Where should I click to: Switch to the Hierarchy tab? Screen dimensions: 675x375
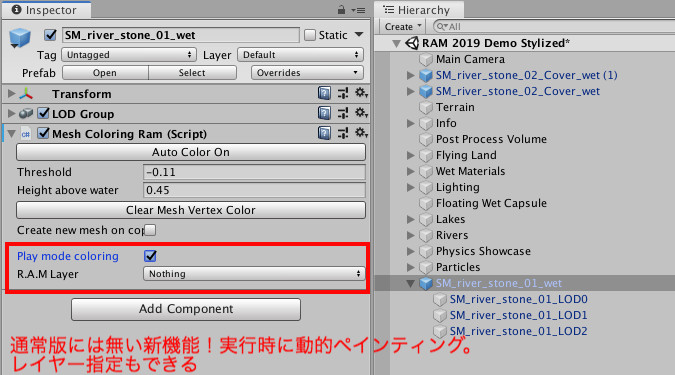click(x=418, y=10)
